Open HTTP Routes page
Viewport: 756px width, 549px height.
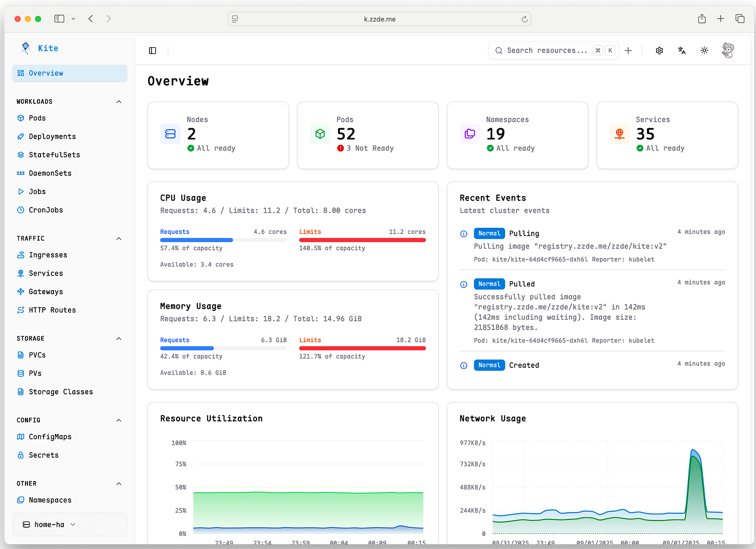click(70, 310)
